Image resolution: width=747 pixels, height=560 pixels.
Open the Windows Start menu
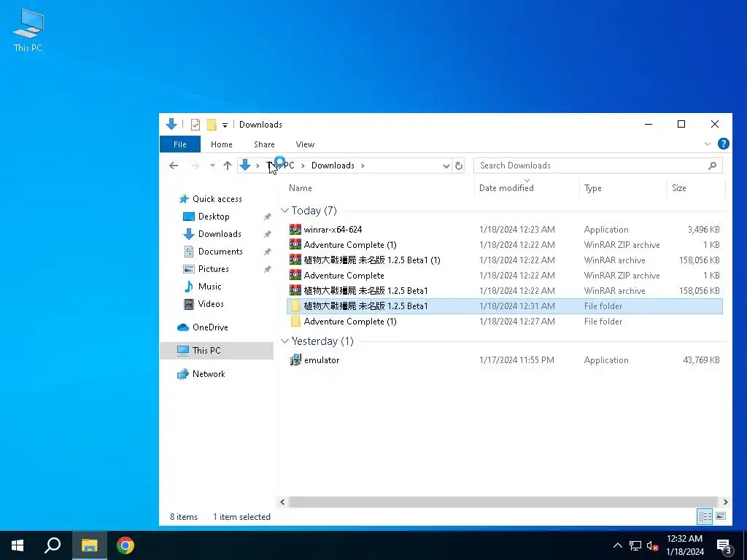[x=18, y=545]
